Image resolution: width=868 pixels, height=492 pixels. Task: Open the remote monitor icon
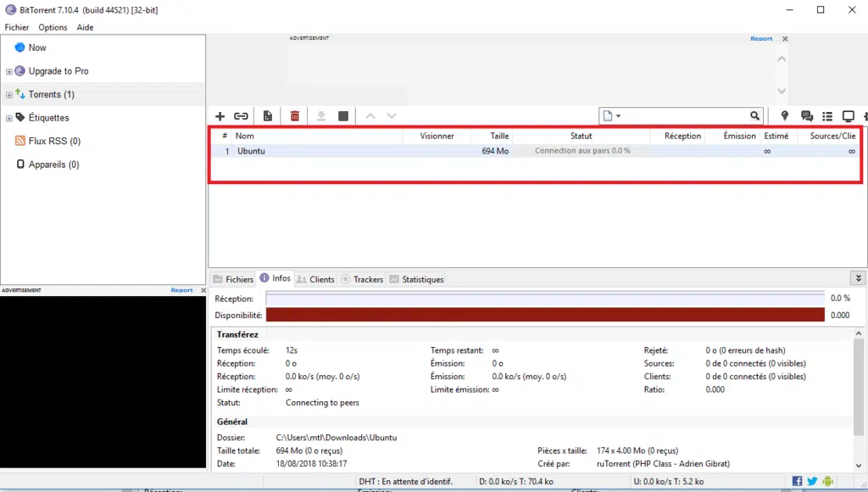[x=848, y=116]
